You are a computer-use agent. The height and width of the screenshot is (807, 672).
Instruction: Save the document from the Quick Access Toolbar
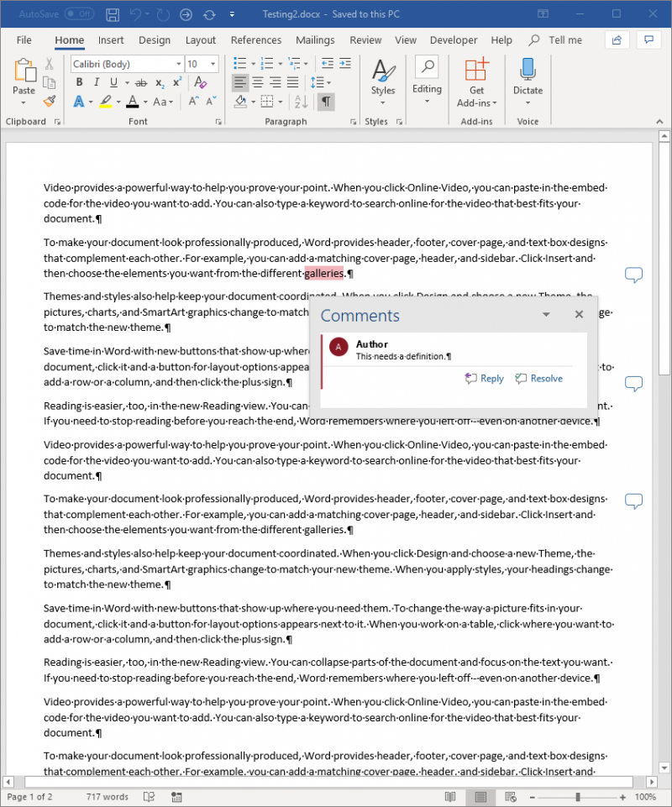coord(113,14)
